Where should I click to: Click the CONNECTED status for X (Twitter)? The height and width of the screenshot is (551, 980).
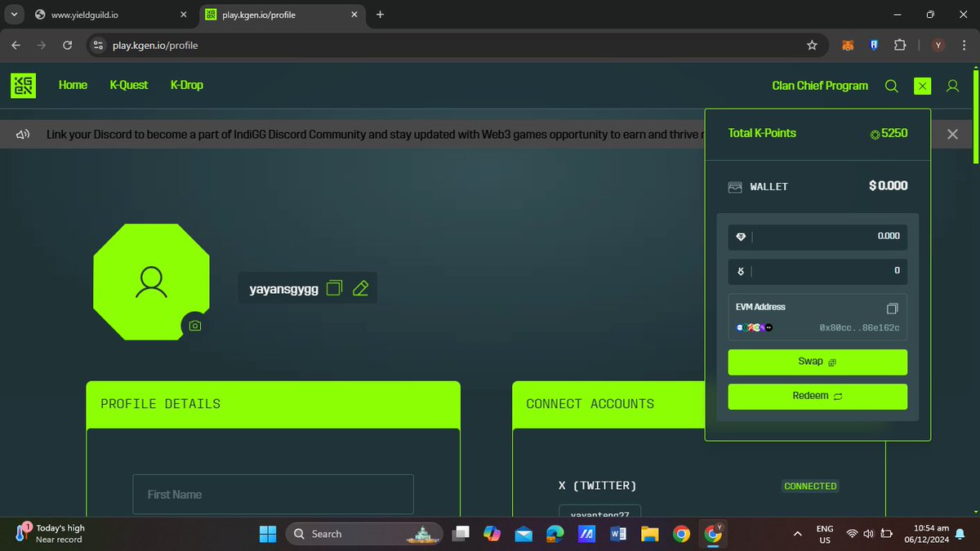(x=810, y=486)
